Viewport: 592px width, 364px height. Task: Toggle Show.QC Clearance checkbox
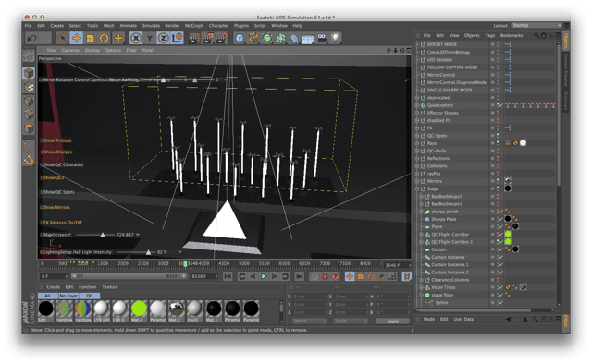click(x=42, y=164)
